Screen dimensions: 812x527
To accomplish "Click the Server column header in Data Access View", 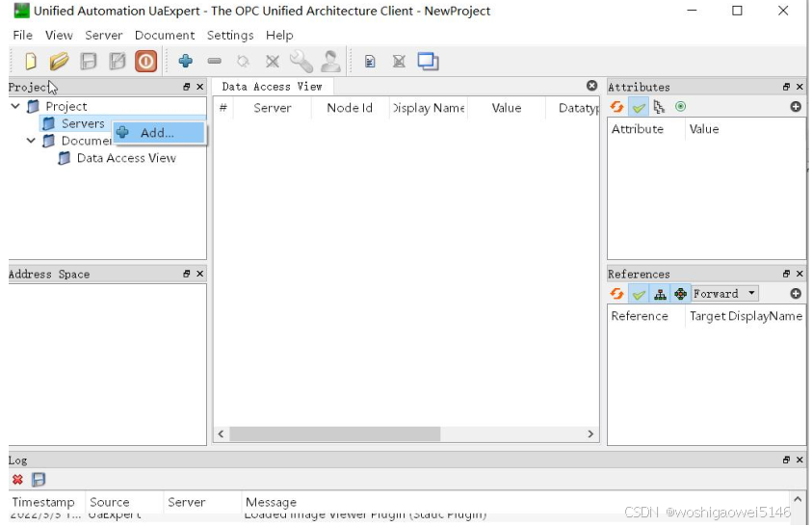I will click(273, 108).
